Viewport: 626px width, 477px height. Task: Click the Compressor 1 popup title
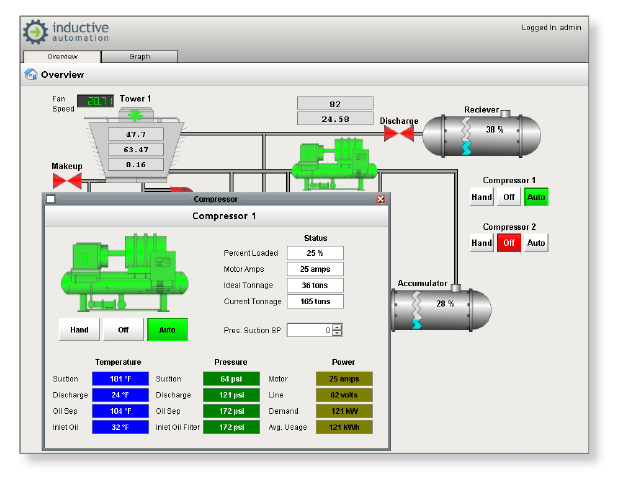click(x=224, y=216)
